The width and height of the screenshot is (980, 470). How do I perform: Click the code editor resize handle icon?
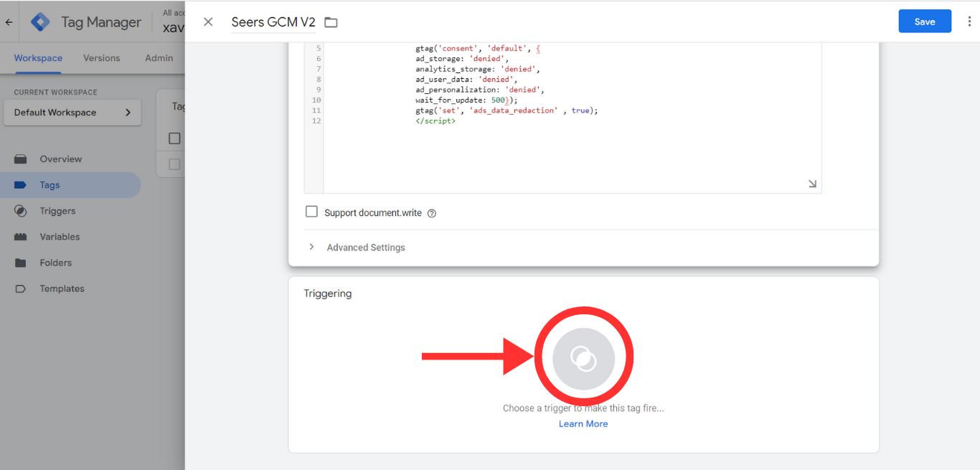(812, 184)
